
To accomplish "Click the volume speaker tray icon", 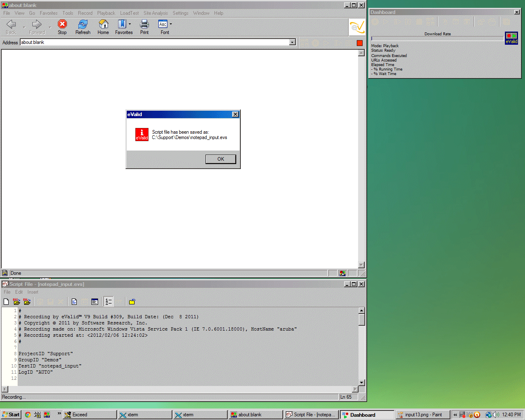I will pyautogui.click(x=496, y=415).
